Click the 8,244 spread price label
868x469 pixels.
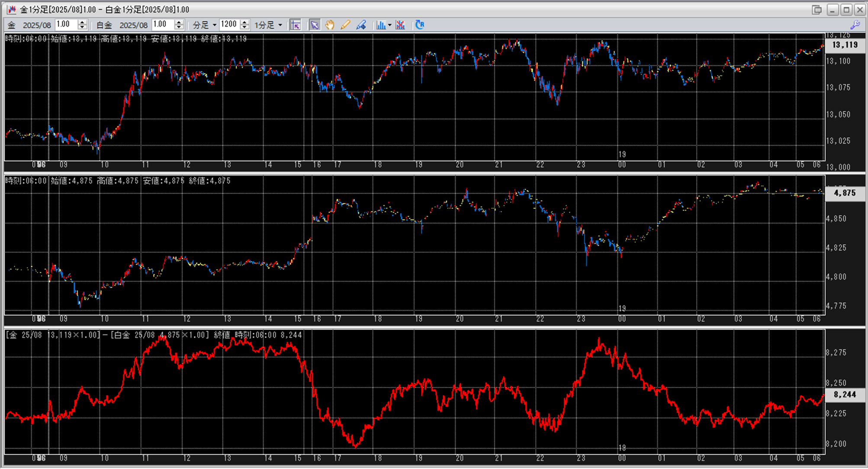[844, 395]
